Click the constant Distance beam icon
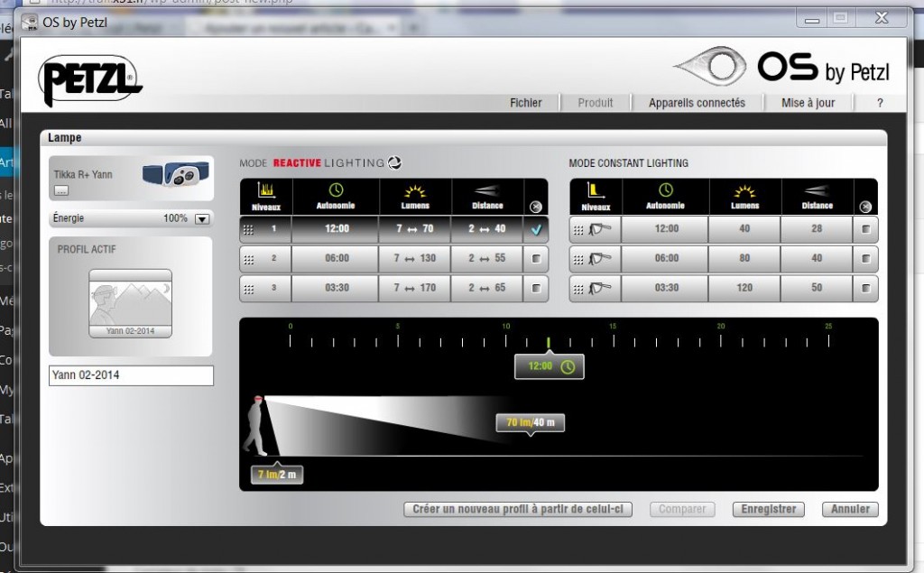Viewport: 924px width, 573px height. (817, 190)
